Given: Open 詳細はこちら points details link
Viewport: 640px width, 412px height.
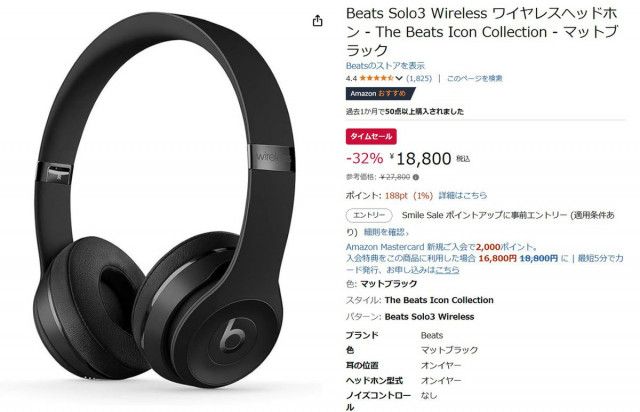Looking at the screenshot, I should coord(462,196).
